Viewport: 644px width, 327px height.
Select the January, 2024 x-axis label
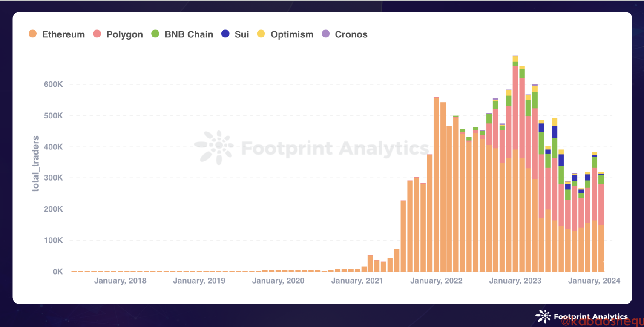pyautogui.click(x=595, y=281)
